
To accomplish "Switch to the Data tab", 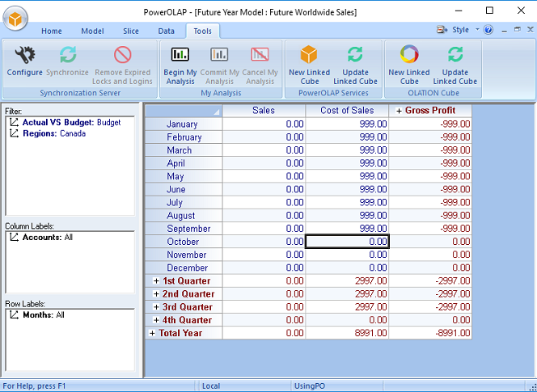I will click(x=166, y=32).
